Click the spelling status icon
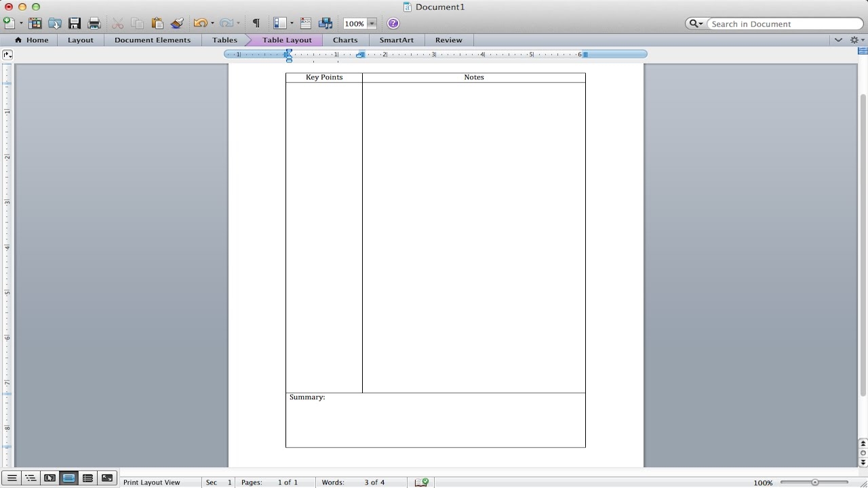 tap(421, 482)
